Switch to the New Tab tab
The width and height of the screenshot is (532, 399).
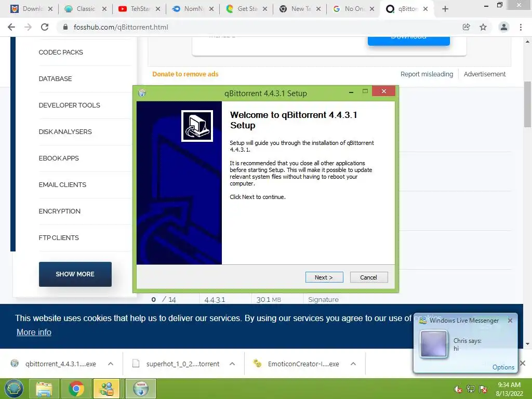point(300,9)
